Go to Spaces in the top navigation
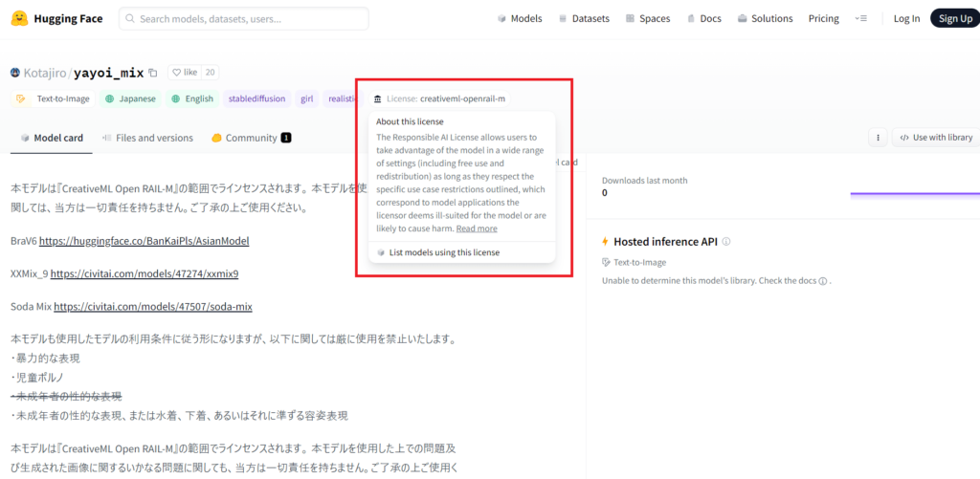 click(x=648, y=19)
